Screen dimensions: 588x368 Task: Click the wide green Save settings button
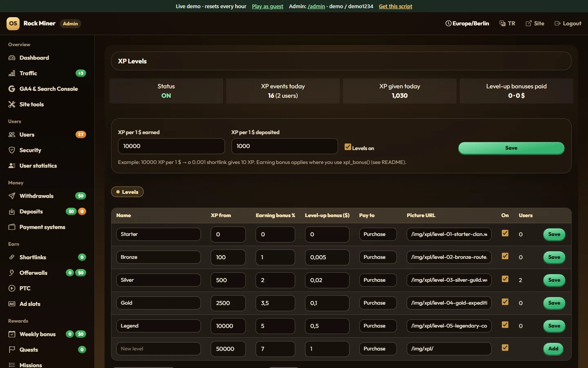[x=511, y=148]
